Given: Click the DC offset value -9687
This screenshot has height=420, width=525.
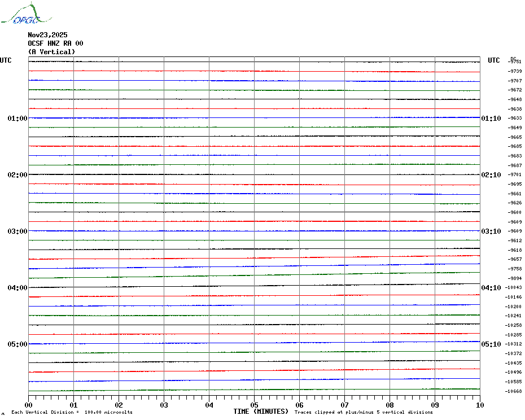Looking at the screenshot, I should pos(515,165).
